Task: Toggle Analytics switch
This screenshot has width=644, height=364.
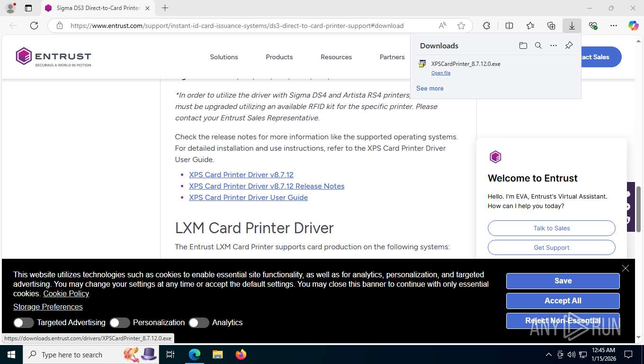Action: (199, 322)
